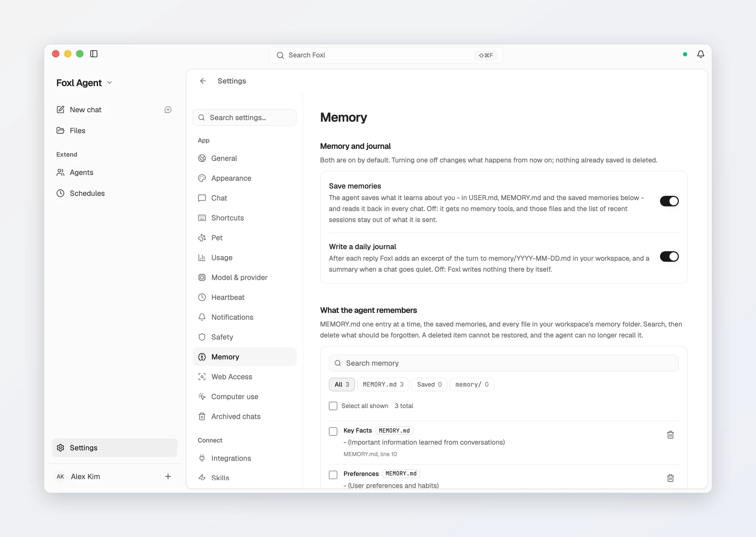Tick the Preferences checkbox

click(x=333, y=475)
